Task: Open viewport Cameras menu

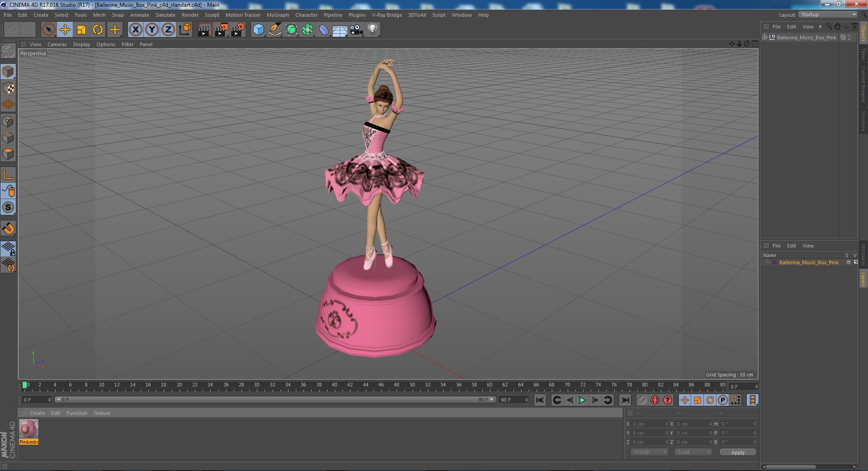Action: point(57,44)
